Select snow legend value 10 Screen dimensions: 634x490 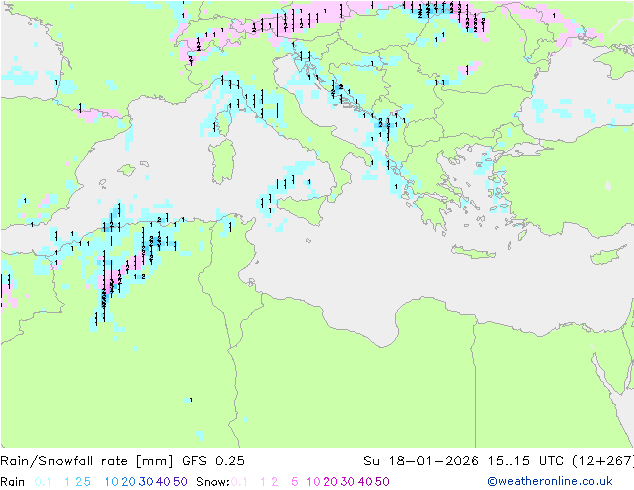(x=313, y=482)
